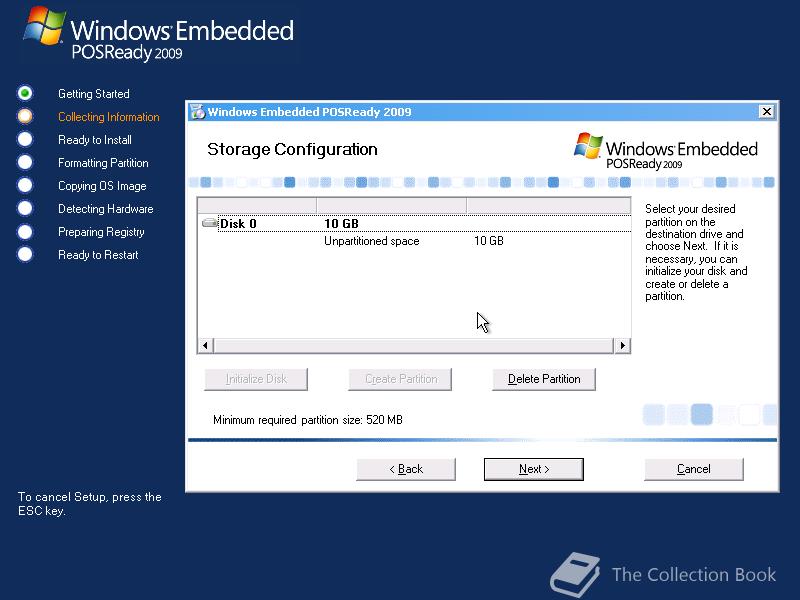Click the left scroll arrow of partition list

205,345
